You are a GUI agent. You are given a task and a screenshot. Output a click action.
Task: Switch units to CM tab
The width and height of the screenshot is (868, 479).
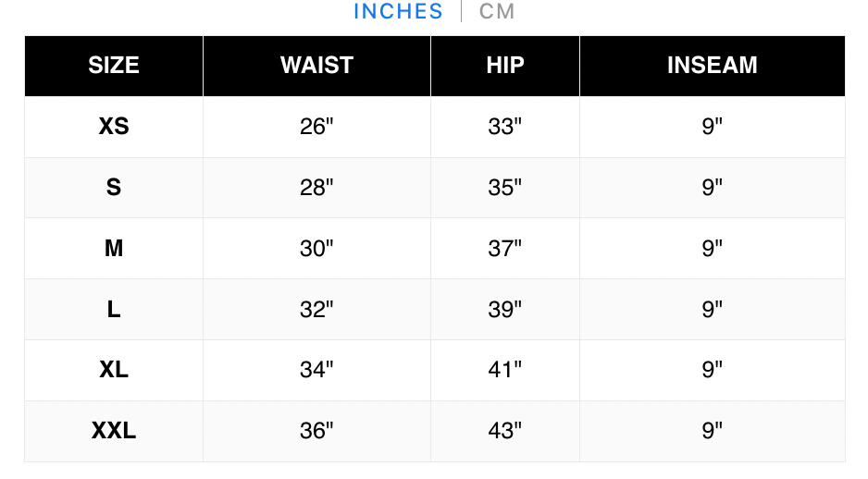(x=497, y=12)
